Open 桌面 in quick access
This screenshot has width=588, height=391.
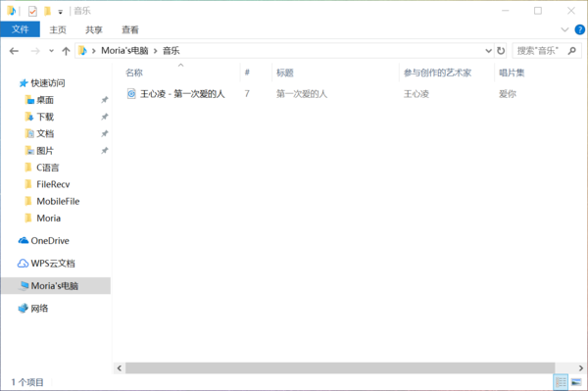pyautogui.click(x=45, y=100)
